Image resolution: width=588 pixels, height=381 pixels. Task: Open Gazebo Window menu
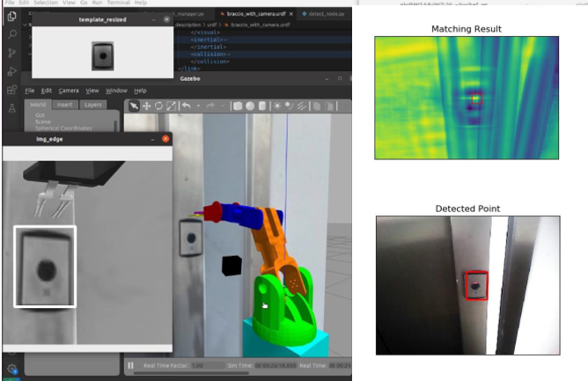coord(116,91)
